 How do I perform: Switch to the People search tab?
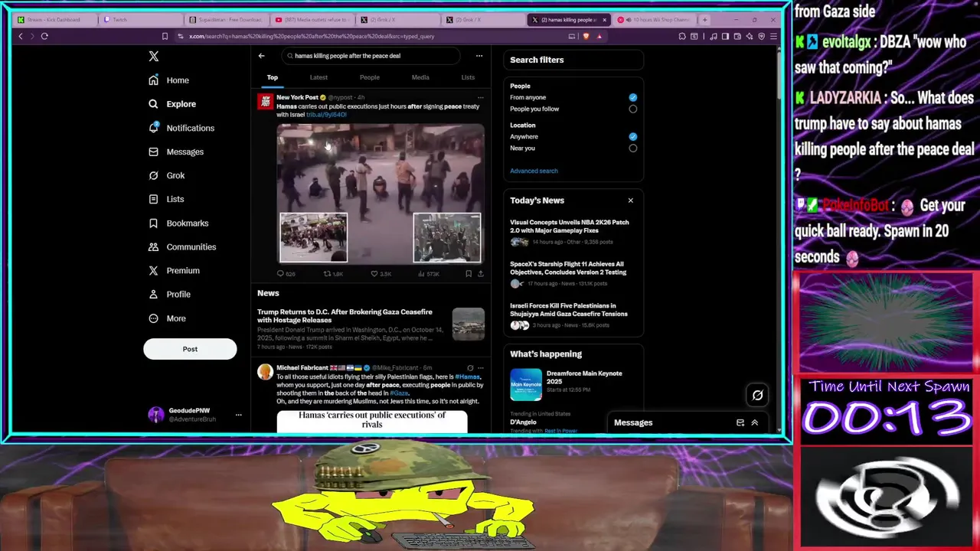370,77
